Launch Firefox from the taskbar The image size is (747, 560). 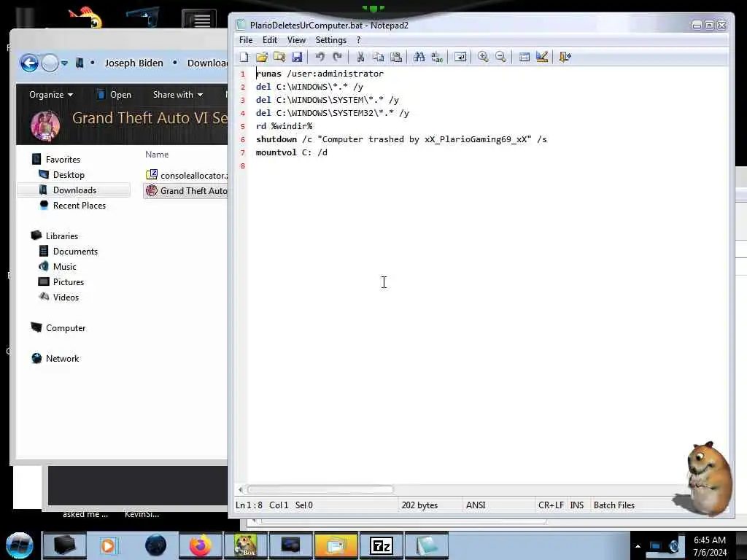point(201,545)
